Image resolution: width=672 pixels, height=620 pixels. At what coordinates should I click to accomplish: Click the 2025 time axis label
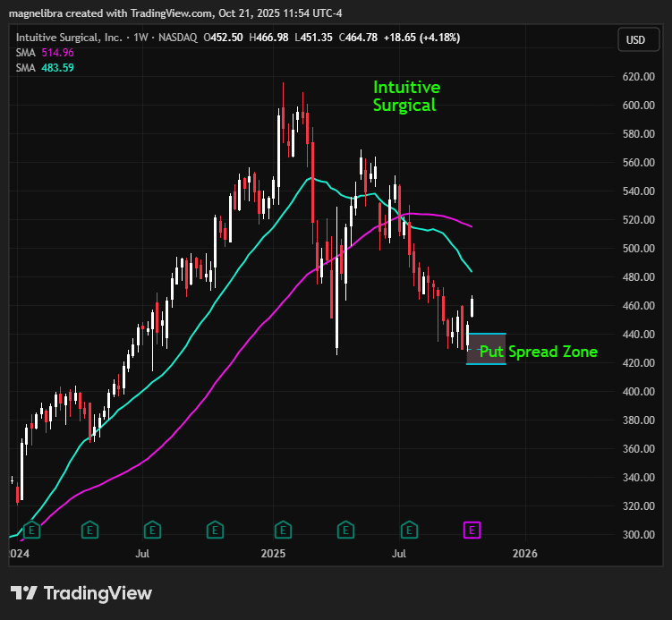pyautogui.click(x=273, y=554)
